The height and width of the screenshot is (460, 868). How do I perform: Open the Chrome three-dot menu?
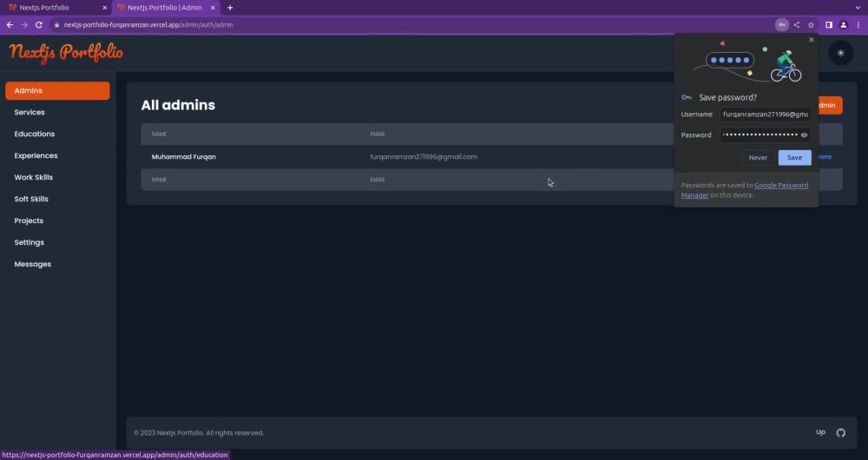point(858,25)
